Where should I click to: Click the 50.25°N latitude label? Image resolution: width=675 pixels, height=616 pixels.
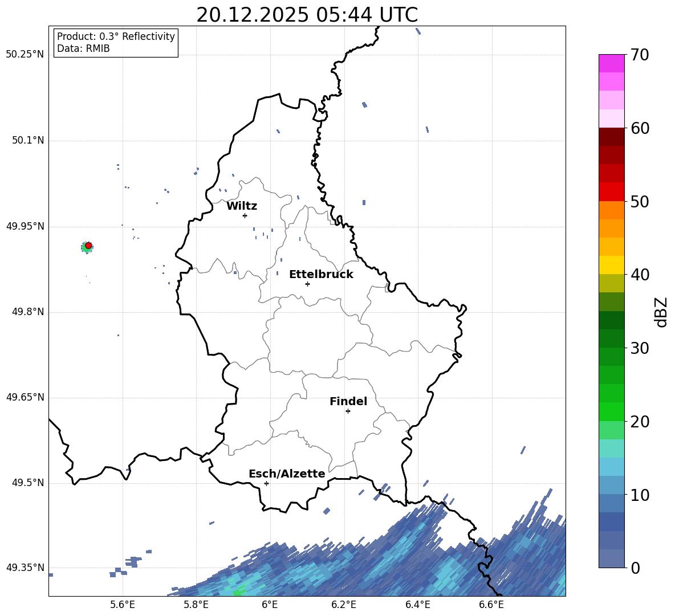25,55
